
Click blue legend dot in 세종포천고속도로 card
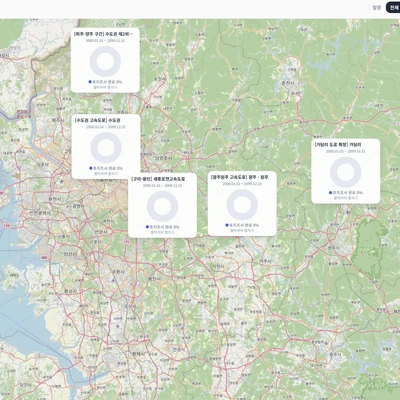pos(147,227)
